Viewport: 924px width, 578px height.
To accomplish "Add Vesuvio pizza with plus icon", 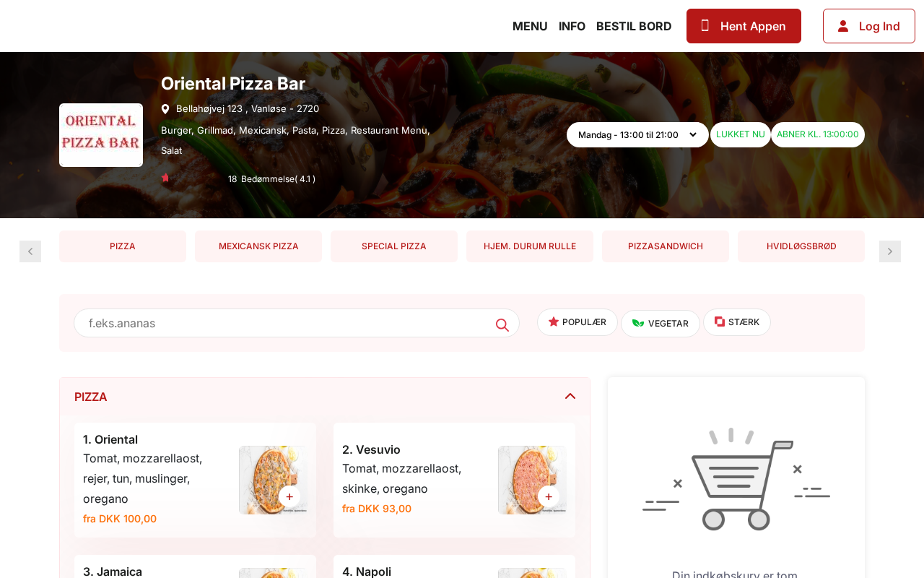I will 549,496.
